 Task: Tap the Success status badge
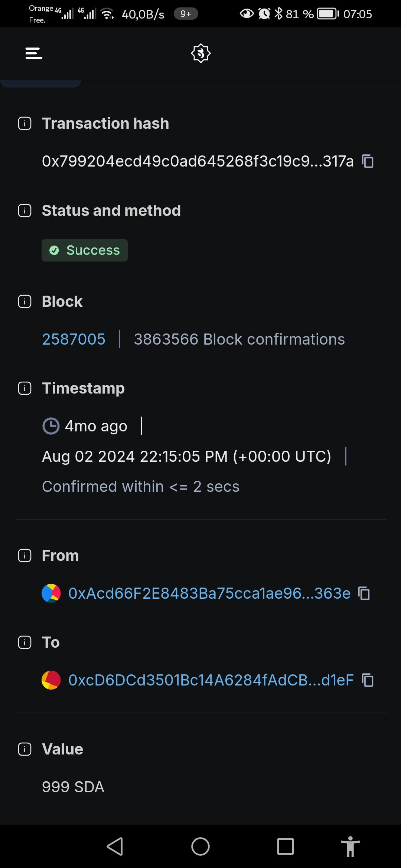click(x=85, y=250)
